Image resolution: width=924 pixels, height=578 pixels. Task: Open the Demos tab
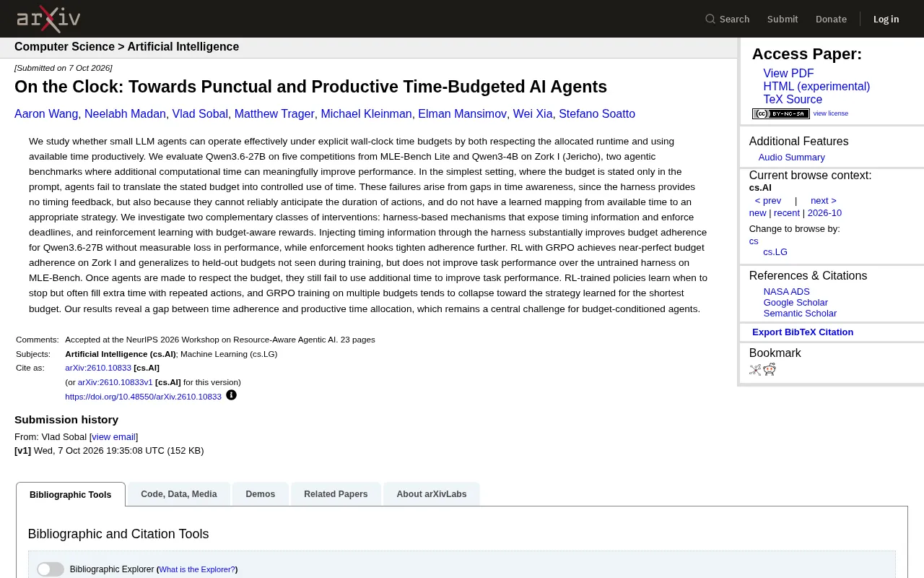point(261,494)
